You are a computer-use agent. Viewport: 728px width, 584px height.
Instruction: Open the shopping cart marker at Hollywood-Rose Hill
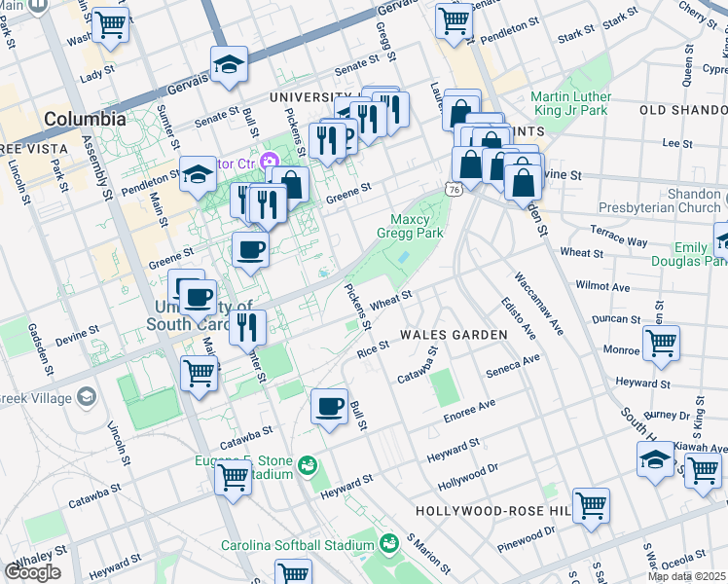pyautogui.click(x=591, y=506)
